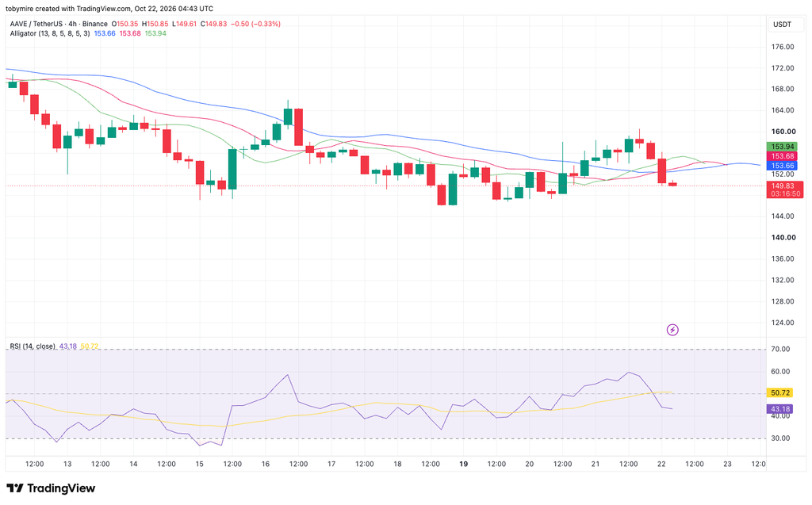Click the blue 153.66 price axis tag
Image resolution: width=812 pixels, height=505 pixels.
click(x=782, y=166)
